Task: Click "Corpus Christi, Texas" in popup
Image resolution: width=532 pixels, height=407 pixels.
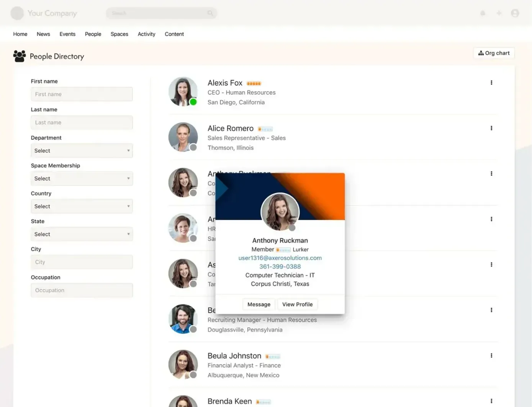Action: [x=280, y=284]
